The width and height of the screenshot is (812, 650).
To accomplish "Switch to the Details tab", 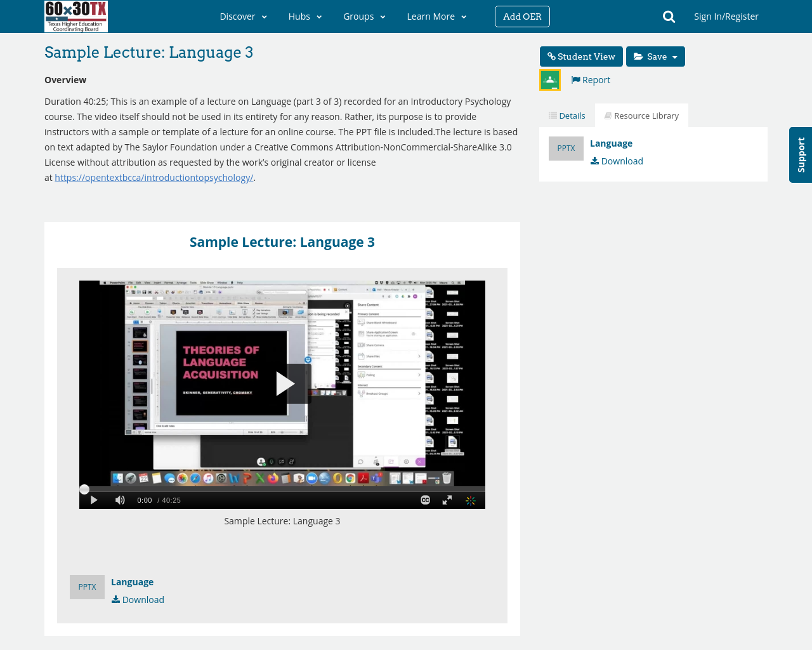I will click(x=566, y=114).
